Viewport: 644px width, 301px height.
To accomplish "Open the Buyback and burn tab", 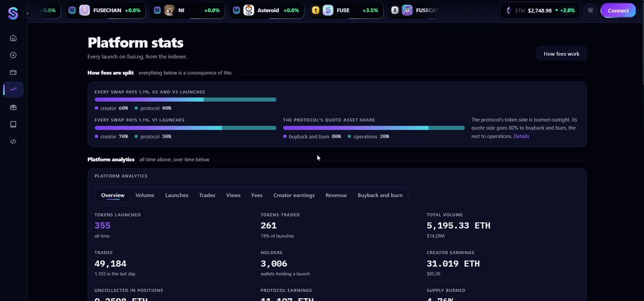I will (380, 195).
